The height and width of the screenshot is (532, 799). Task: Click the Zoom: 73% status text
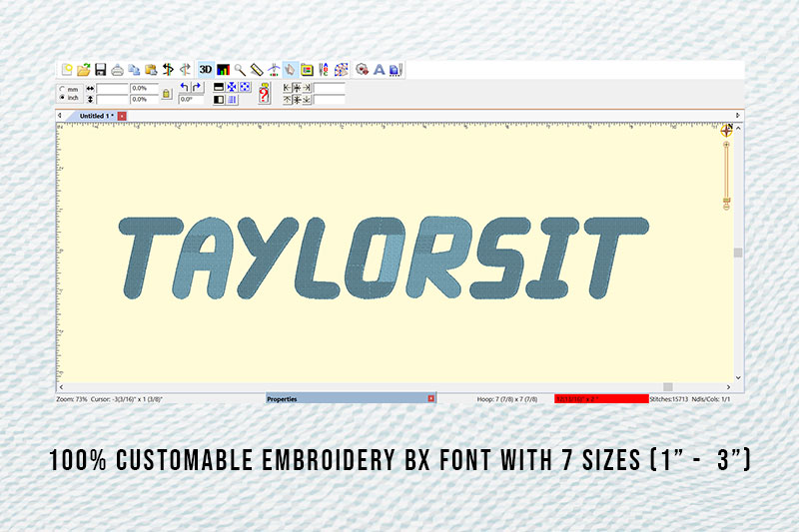pos(72,399)
